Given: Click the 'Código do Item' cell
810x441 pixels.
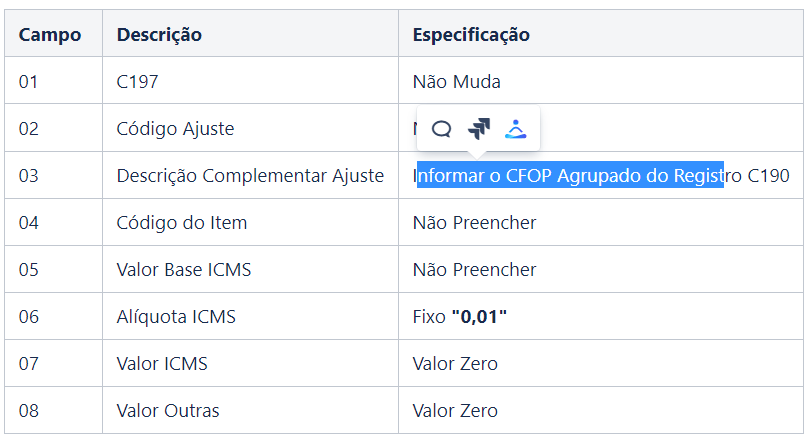Looking at the screenshot, I should coord(181,223).
